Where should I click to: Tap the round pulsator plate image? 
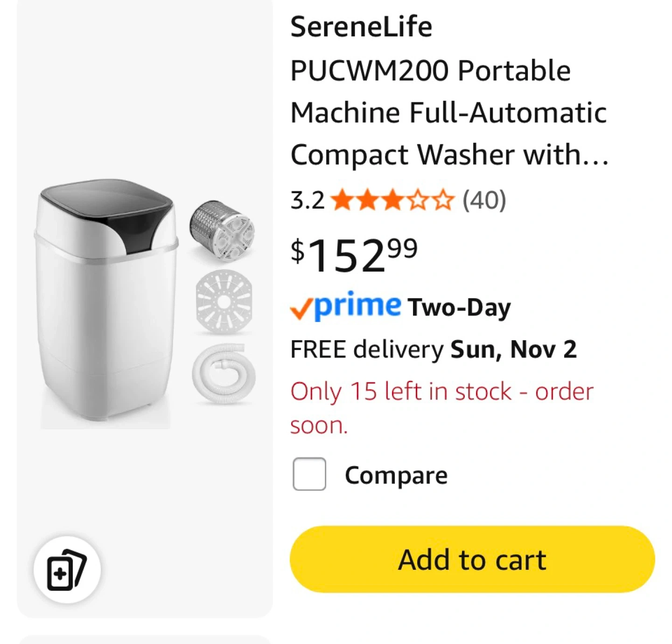tap(224, 302)
